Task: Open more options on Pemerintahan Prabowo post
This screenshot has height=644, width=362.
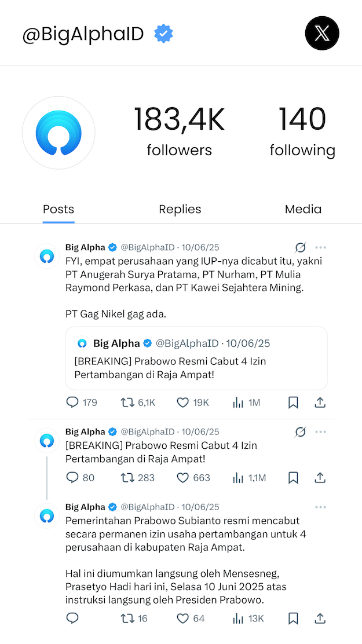Action: point(320,507)
